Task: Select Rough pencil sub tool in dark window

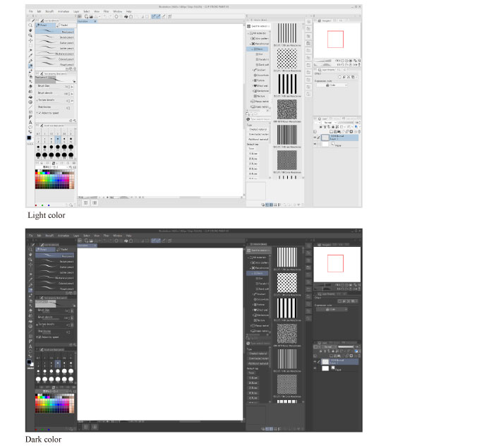Action: tap(55, 289)
